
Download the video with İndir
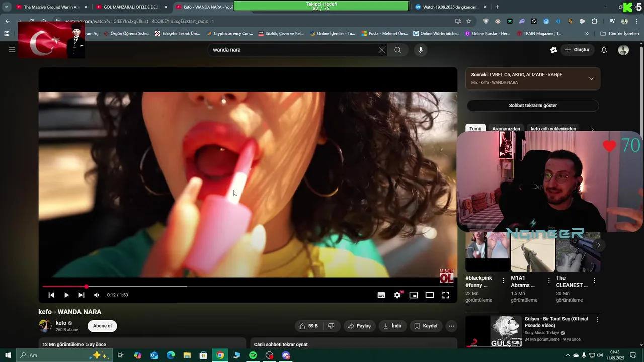point(392,326)
